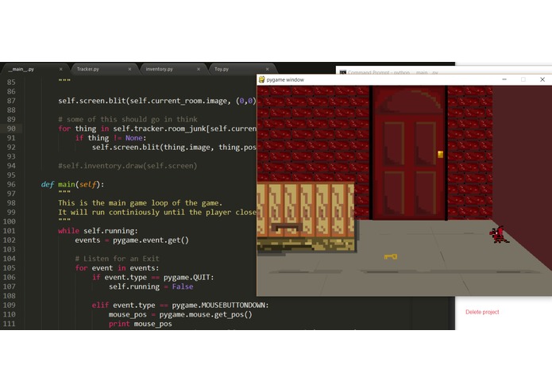Click the red character sprite in game

coord(499,235)
